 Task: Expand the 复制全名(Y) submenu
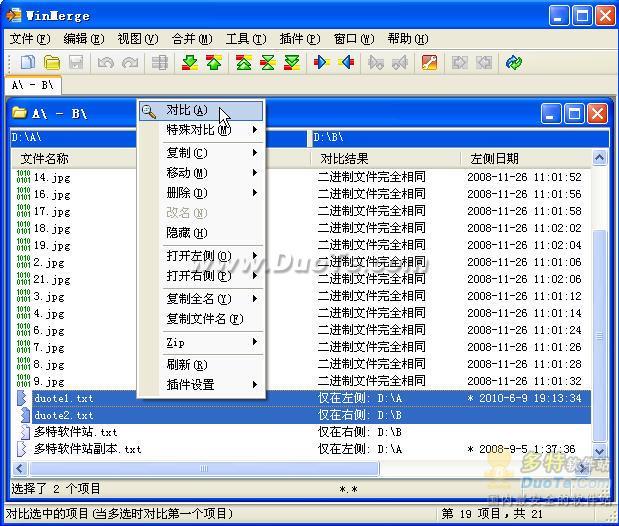point(201,299)
